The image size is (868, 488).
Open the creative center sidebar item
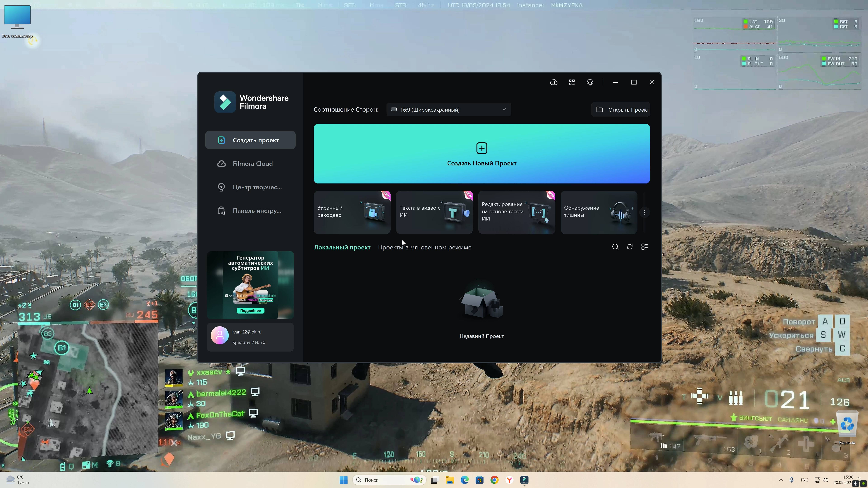click(257, 187)
